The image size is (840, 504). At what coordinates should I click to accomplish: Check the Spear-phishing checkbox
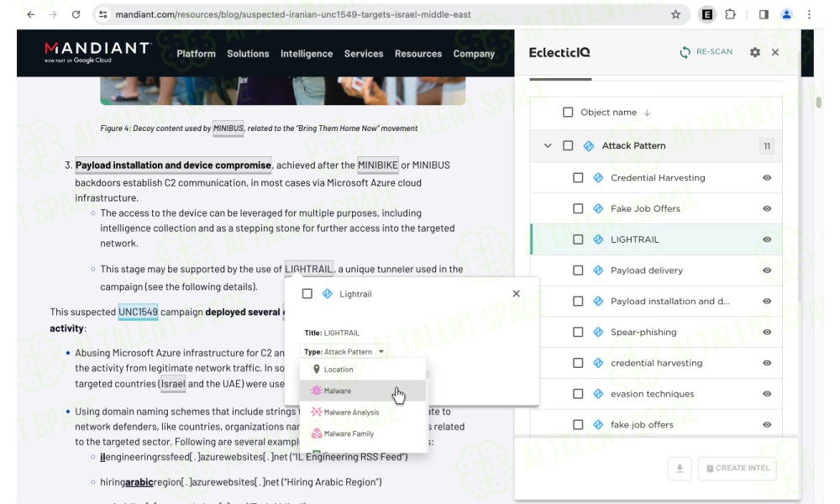pos(578,332)
